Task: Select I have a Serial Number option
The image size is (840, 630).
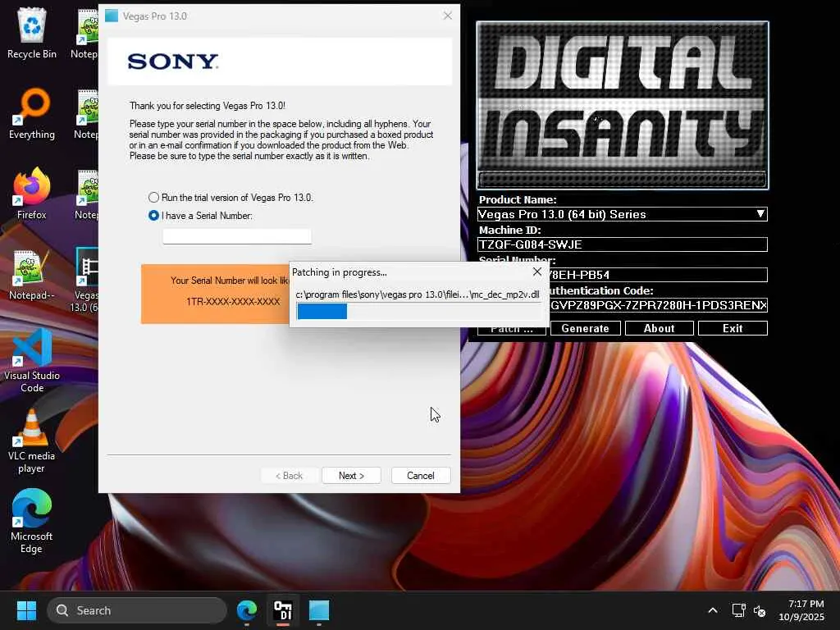Action: [x=200, y=216]
